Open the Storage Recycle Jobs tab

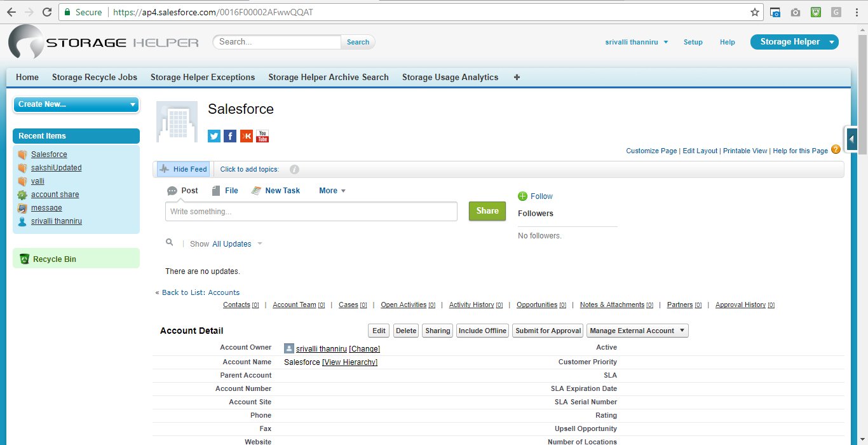click(95, 77)
